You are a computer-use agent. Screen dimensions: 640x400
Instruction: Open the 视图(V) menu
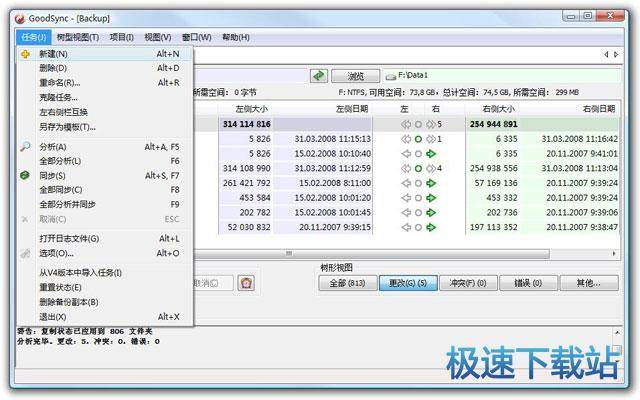pos(158,37)
